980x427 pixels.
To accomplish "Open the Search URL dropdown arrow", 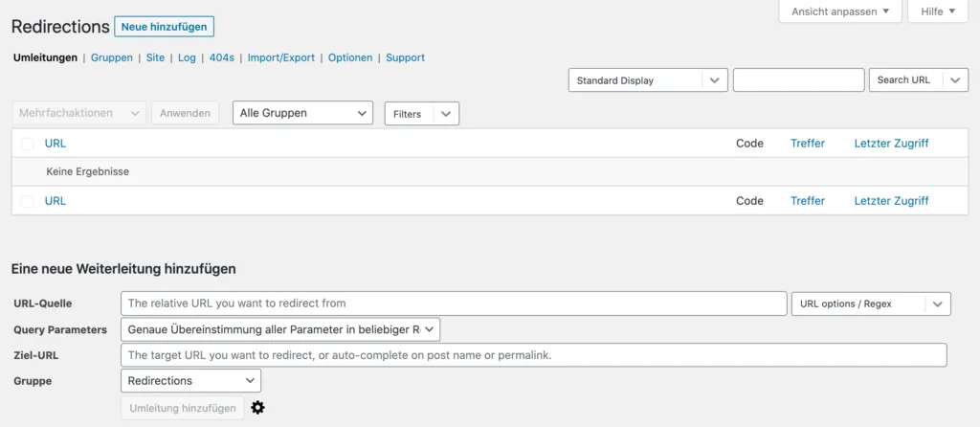I will 955,80.
